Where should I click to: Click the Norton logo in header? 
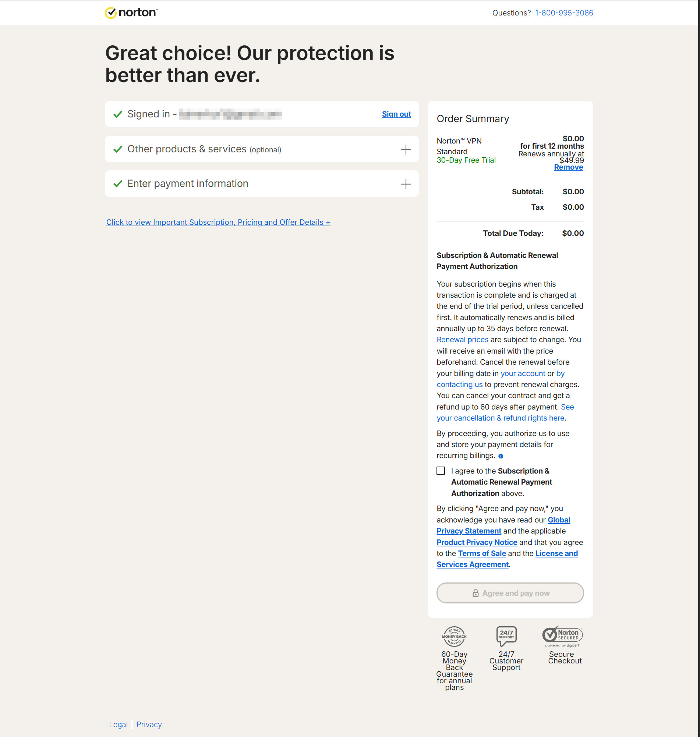pyautogui.click(x=131, y=13)
